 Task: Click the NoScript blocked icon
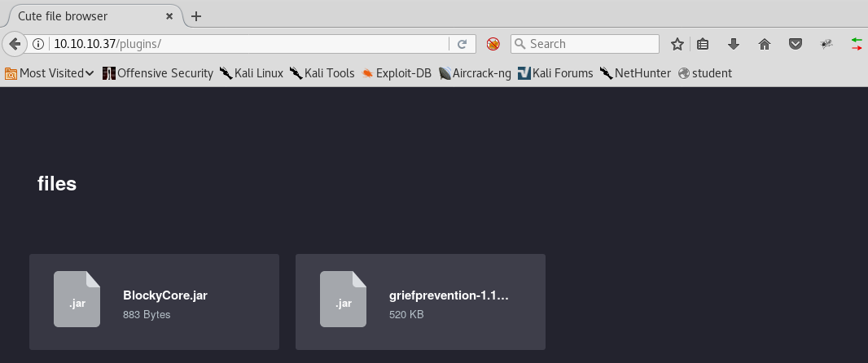[x=493, y=44]
